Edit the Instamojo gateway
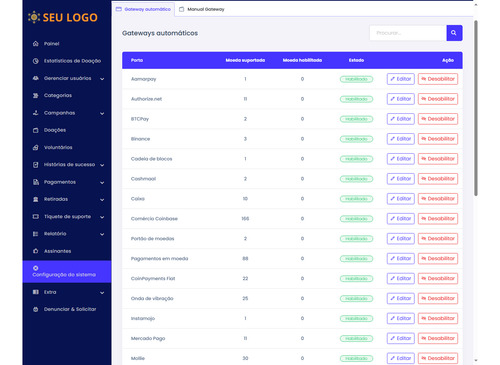500x365 pixels. [x=401, y=318]
